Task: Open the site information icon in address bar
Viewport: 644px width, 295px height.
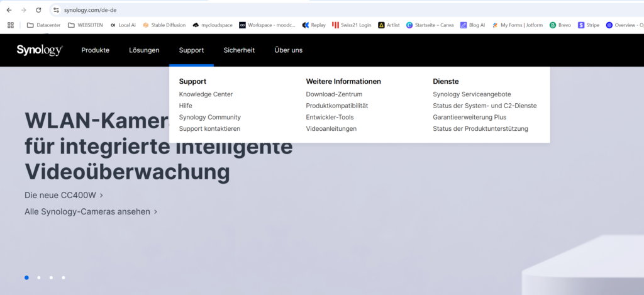Action: pos(56,10)
